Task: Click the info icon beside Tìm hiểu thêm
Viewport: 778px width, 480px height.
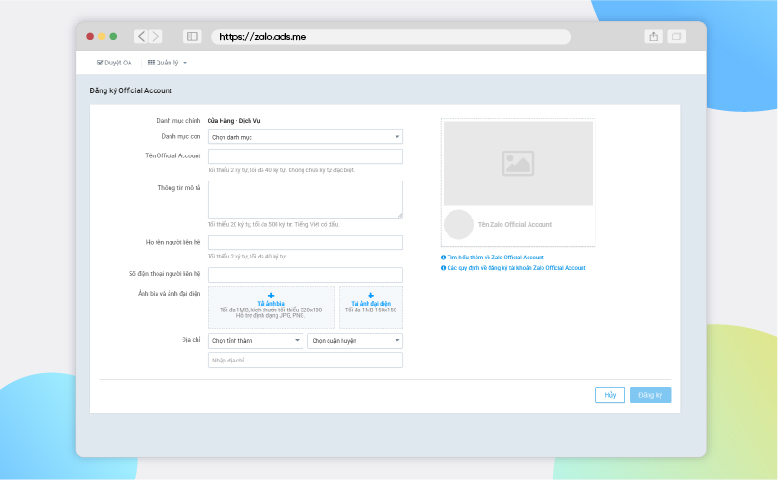Action: coord(444,257)
